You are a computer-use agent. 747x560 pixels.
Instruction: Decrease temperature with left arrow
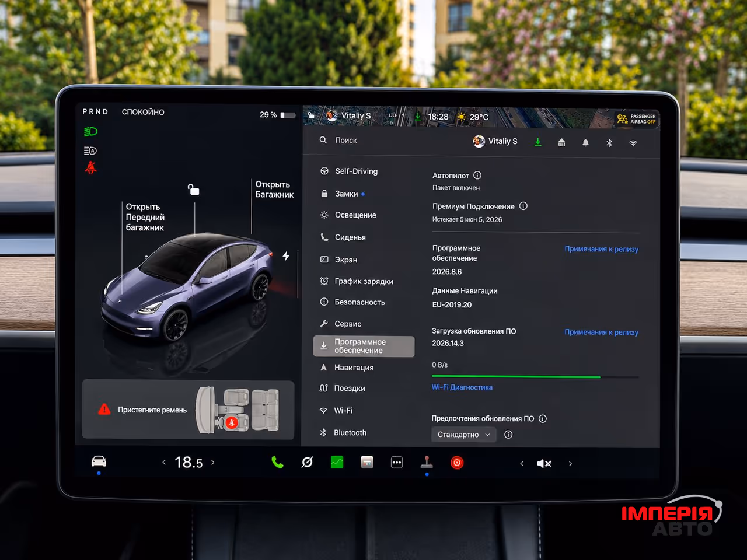(x=164, y=463)
